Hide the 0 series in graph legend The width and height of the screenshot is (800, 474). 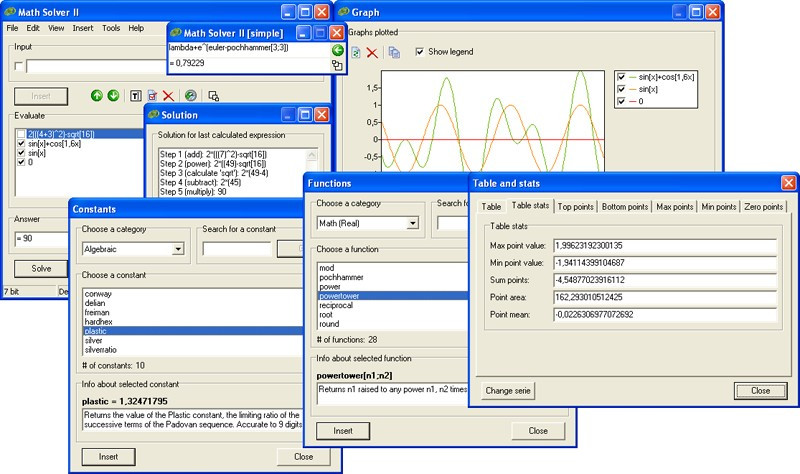[x=621, y=102]
